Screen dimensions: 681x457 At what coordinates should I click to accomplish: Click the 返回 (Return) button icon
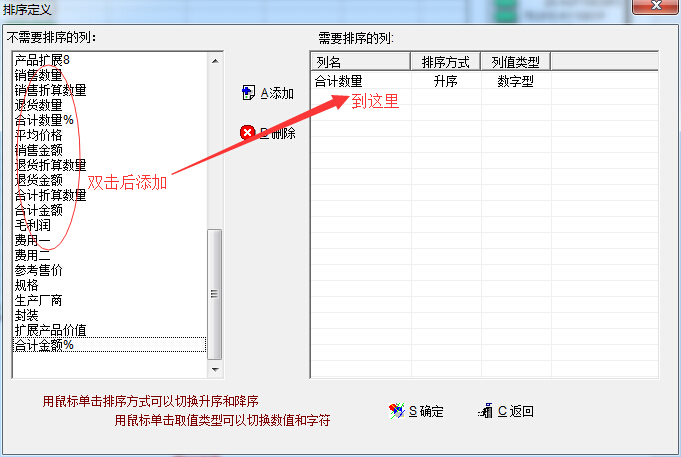tap(486, 411)
